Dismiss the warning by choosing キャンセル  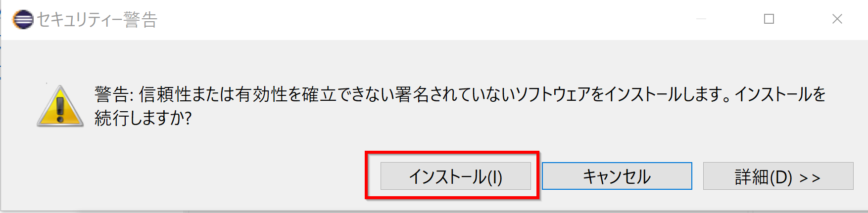coord(617,176)
